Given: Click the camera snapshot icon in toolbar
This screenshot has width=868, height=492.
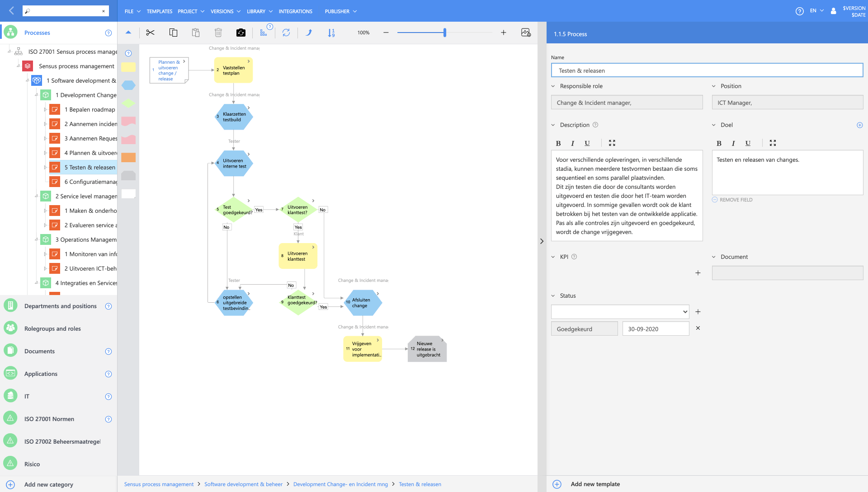Looking at the screenshot, I should 241,33.
